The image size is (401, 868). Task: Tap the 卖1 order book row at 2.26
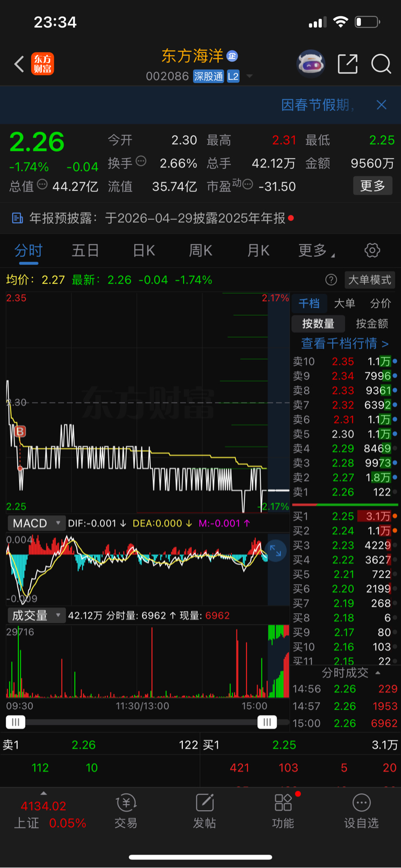345,492
